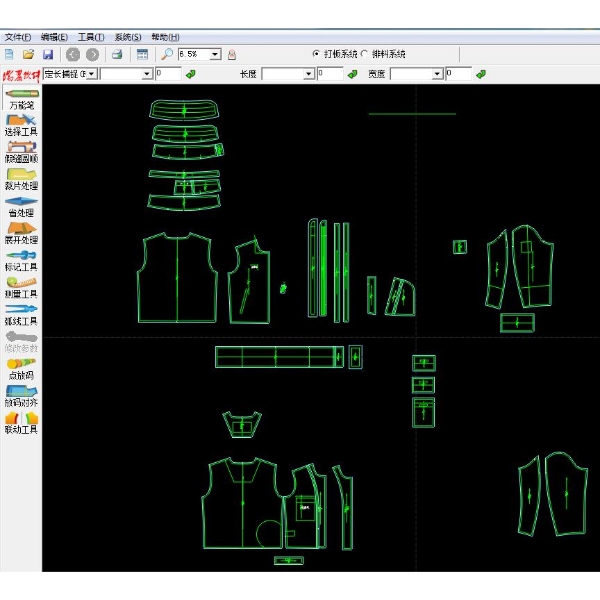
Task: Choose the 假缝圆顺 sewing machine tool
Action: (21, 152)
